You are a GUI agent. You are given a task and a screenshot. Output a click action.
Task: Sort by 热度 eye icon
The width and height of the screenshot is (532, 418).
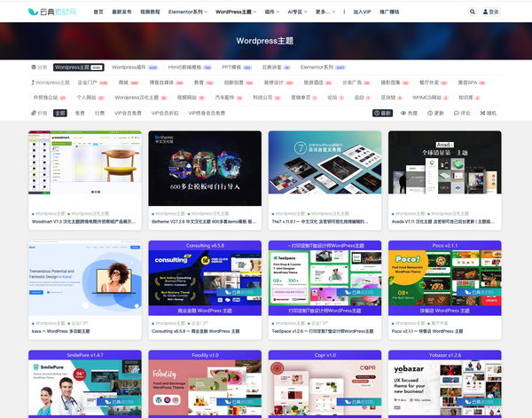click(x=409, y=113)
